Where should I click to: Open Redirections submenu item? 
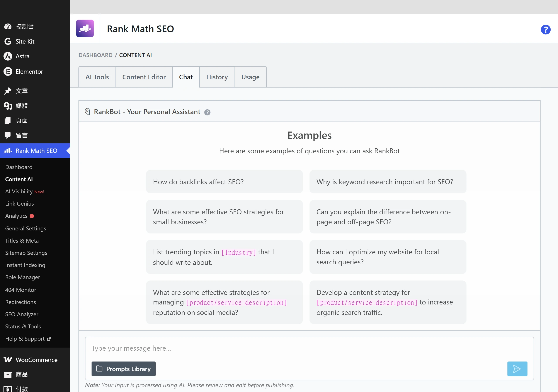click(20, 302)
